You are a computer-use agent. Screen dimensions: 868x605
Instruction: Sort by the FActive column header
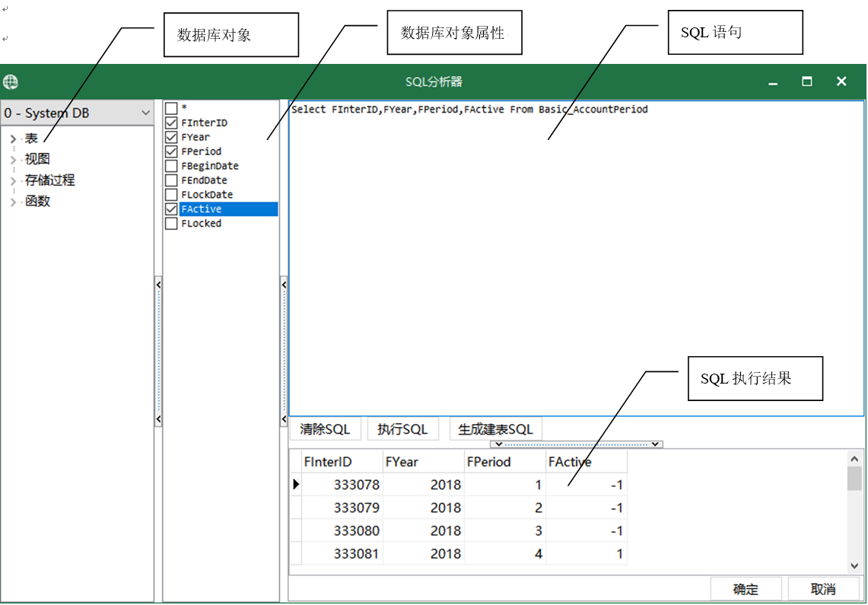[x=587, y=462]
